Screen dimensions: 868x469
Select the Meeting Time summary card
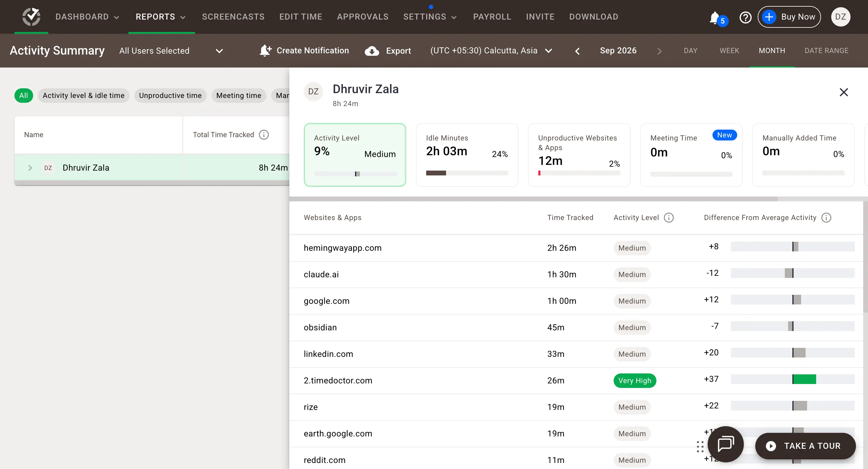(x=691, y=155)
